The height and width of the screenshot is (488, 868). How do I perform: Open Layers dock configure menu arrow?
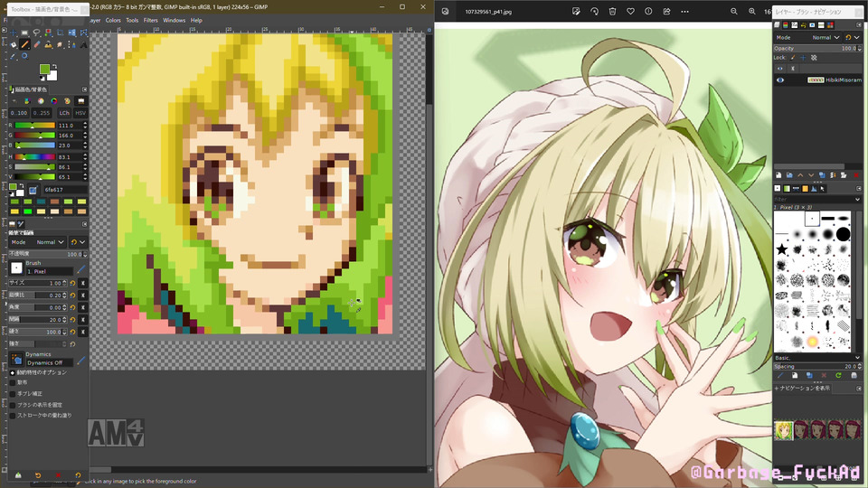[x=859, y=25]
